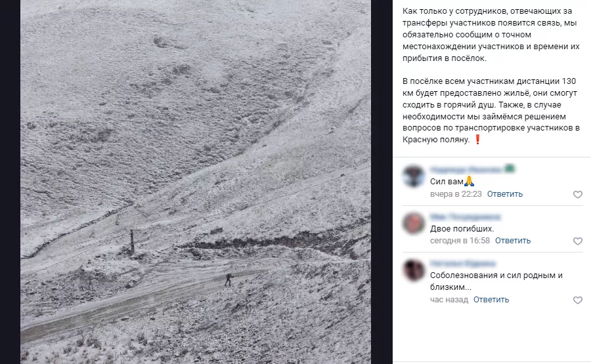The height and width of the screenshot is (364, 591).
Task: Open avatar of first commenter
Action: coord(414,176)
